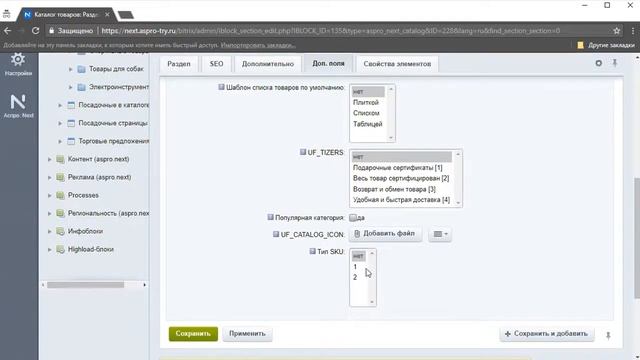Viewport: 640px width, 360px height.
Task: Click the Другие закладки folder icon
Action: (x=580, y=45)
